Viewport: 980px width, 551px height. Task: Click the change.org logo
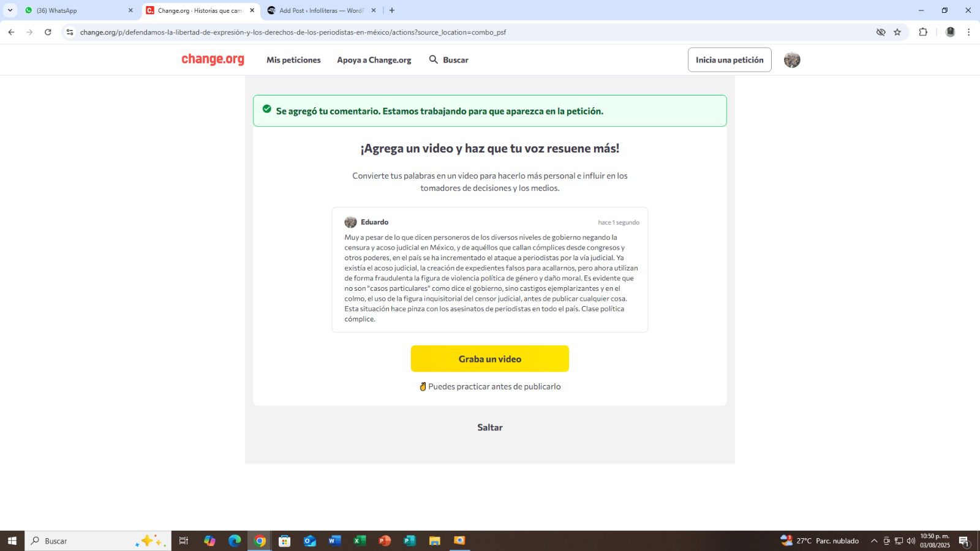[213, 59]
